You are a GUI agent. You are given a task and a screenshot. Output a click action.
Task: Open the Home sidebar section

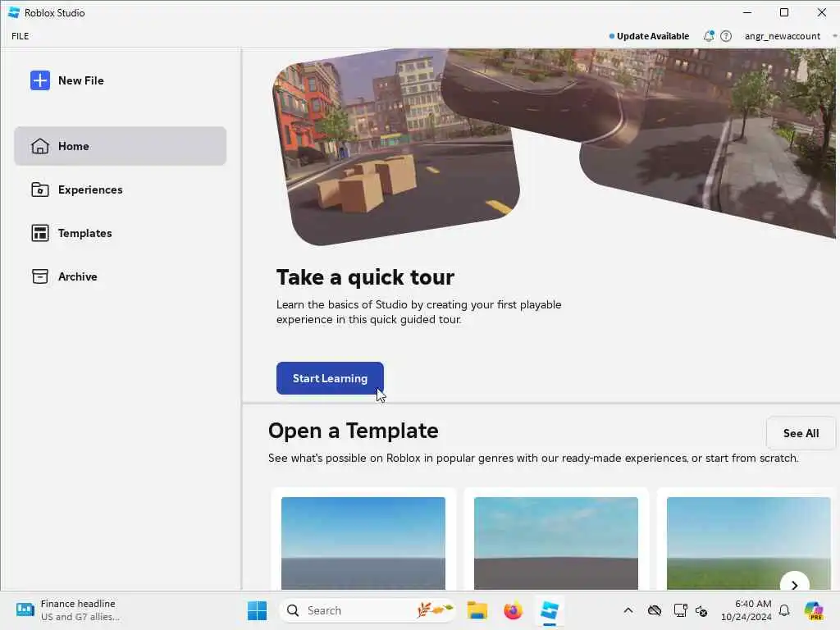(120, 146)
